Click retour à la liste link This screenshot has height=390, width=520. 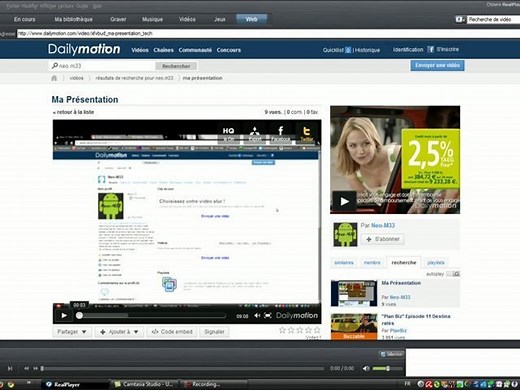pyautogui.click(x=73, y=112)
